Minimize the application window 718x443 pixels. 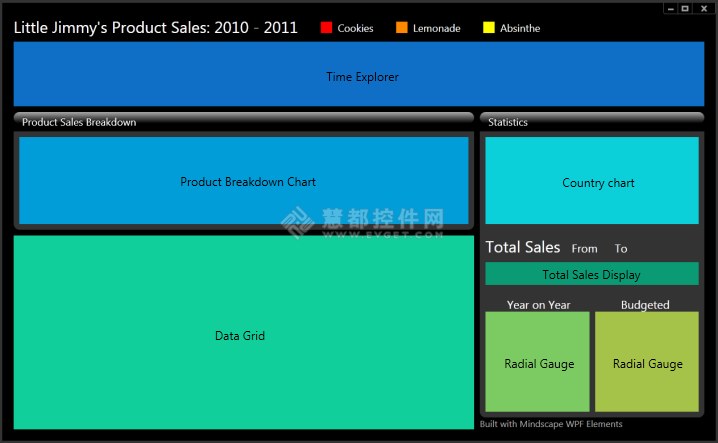tap(670, 9)
